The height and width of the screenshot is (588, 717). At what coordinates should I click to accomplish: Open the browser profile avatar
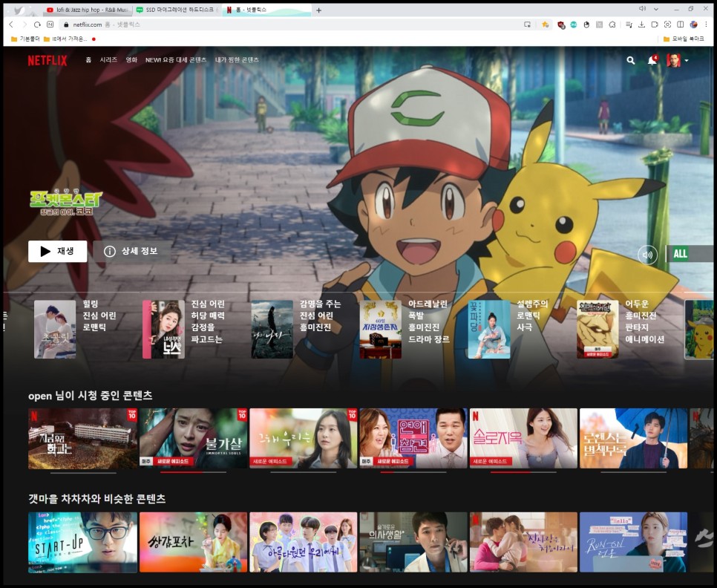pos(694,24)
